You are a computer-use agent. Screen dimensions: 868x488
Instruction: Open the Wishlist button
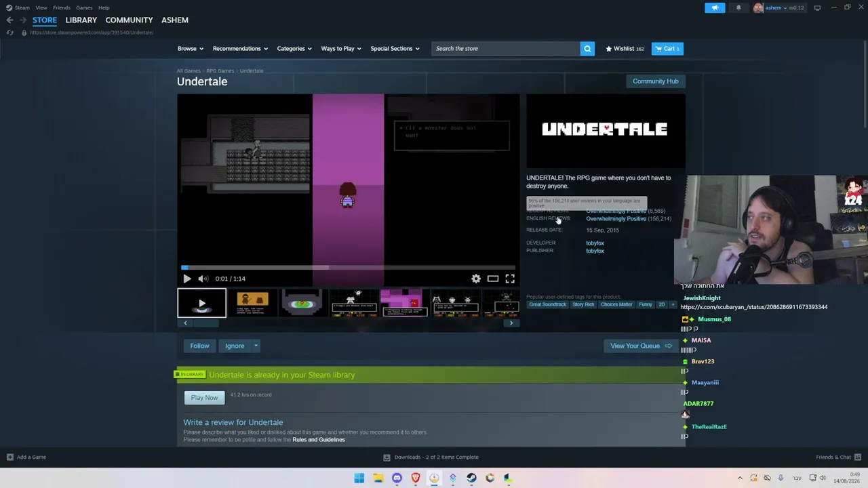[625, 49]
